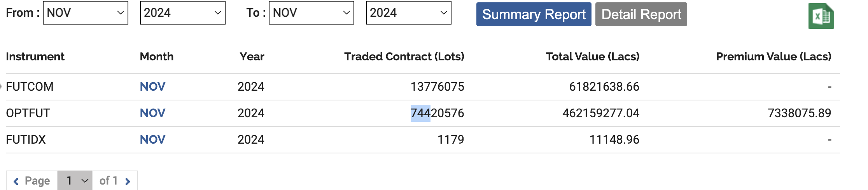This screenshot has width=868, height=190.
Task: Click the Traded Contract (Lots) header
Action: (404, 56)
